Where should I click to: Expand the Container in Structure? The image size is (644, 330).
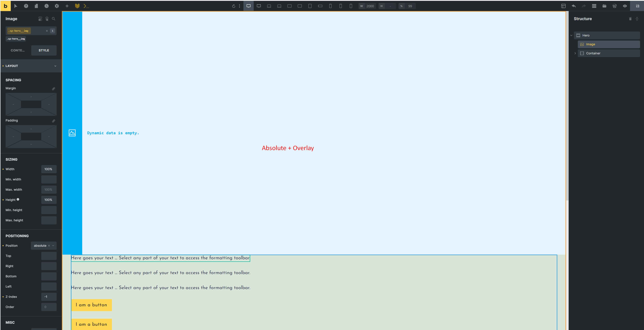[575, 53]
